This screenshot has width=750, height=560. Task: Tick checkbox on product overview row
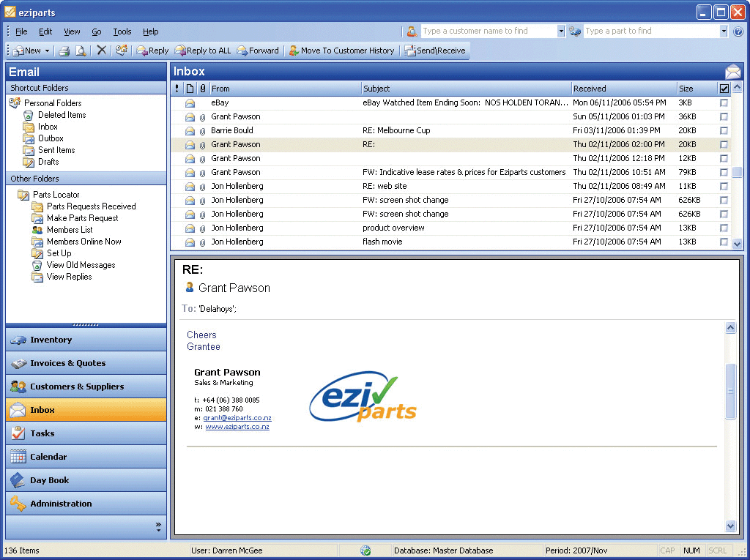point(724,228)
